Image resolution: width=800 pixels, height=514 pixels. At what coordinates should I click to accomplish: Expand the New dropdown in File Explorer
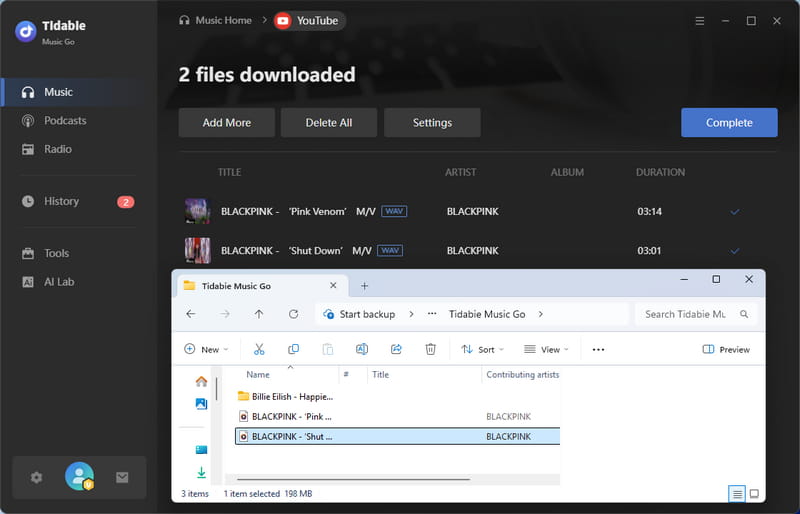pyautogui.click(x=206, y=350)
